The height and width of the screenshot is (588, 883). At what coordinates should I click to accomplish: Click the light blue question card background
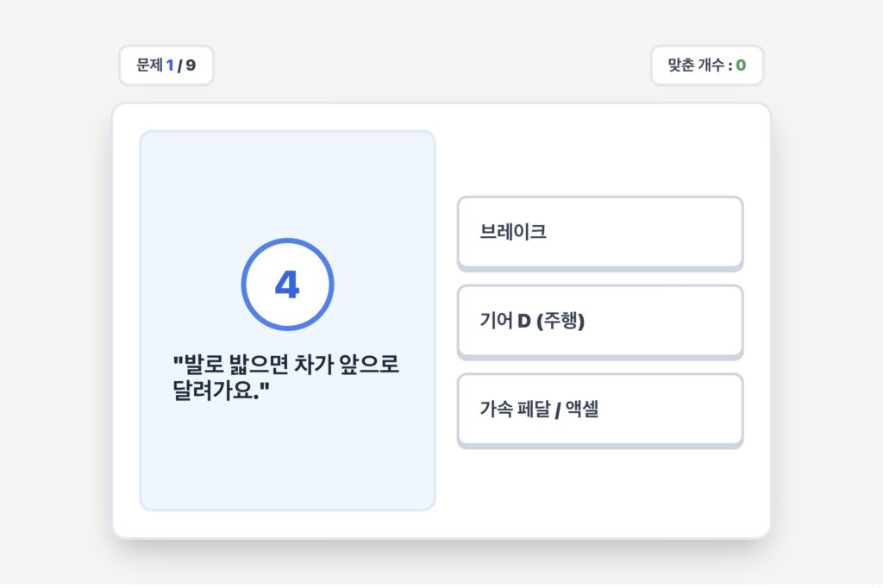(x=287, y=466)
